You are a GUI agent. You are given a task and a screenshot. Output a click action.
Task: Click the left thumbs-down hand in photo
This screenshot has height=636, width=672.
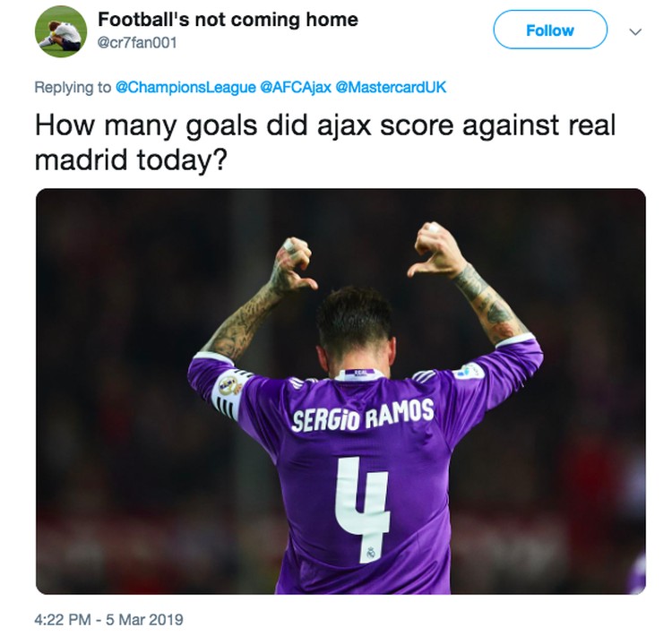click(x=295, y=265)
